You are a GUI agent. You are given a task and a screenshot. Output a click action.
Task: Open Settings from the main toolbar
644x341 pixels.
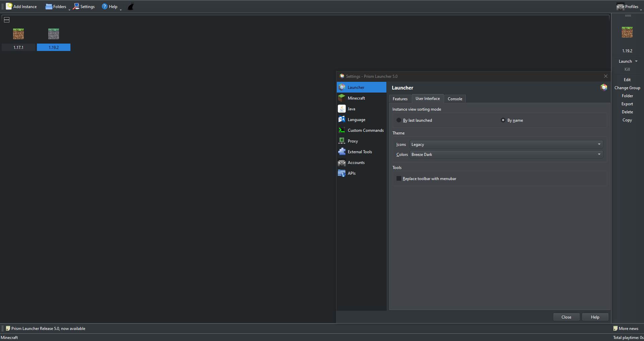tap(84, 6)
